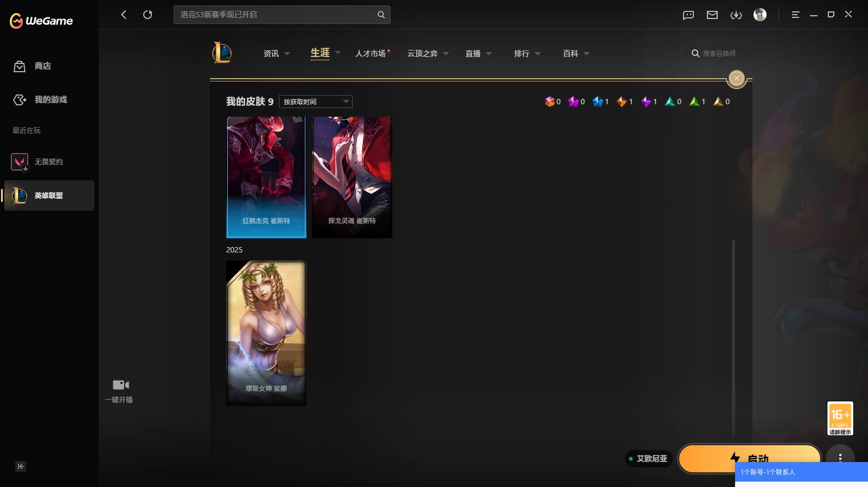Screen dimensions: 868x487
Task: Refresh the page with the reload icon
Action: [x=148, y=15]
